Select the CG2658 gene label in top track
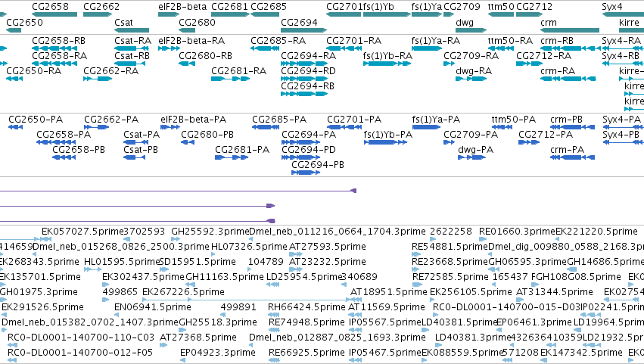644x364 pixels. coord(50,7)
